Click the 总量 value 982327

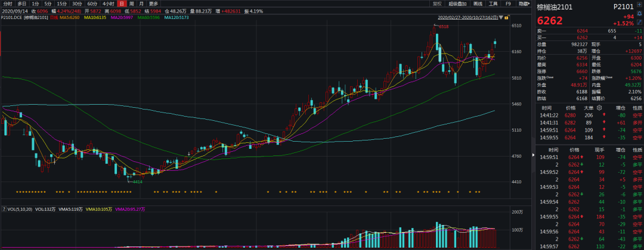(x=580, y=44)
